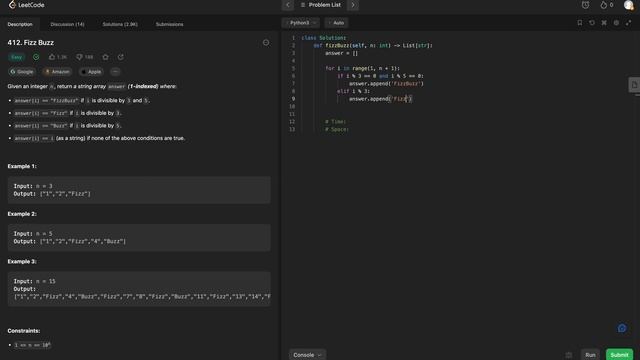Open the user profile avatar
Image resolution: width=640 pixels, height=360 pixels.
tap(629, 5)
